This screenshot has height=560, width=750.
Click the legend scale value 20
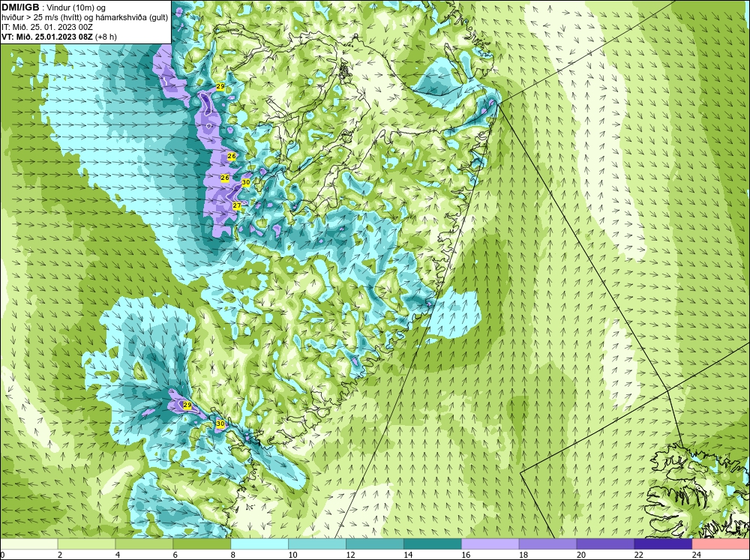(x=581, y=555)
